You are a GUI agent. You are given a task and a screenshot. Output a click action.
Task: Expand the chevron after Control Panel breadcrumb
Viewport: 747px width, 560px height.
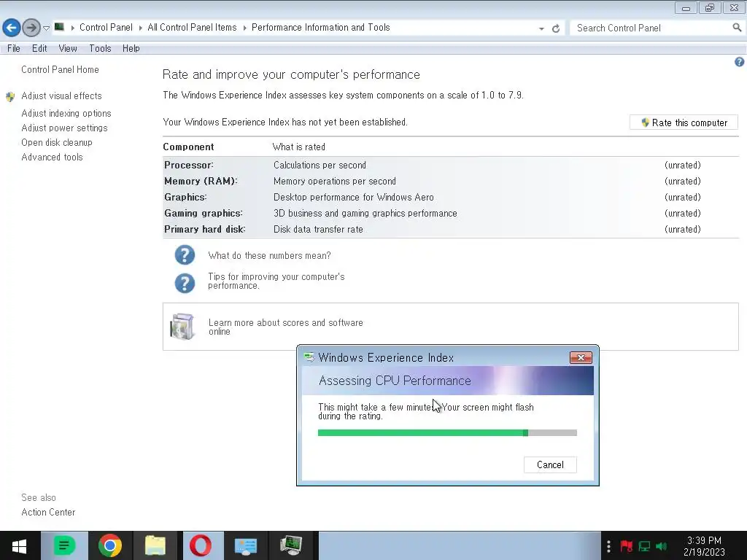pyautogui.click(x=141, y=28)
